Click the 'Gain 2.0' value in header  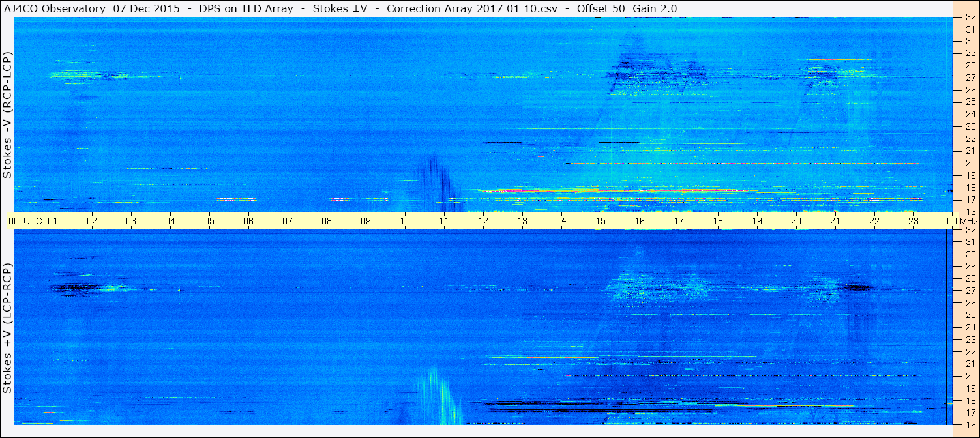click(x=655, y=8)
